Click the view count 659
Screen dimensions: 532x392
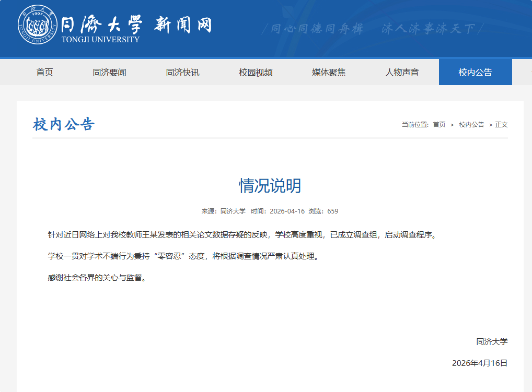coord(333,211)
